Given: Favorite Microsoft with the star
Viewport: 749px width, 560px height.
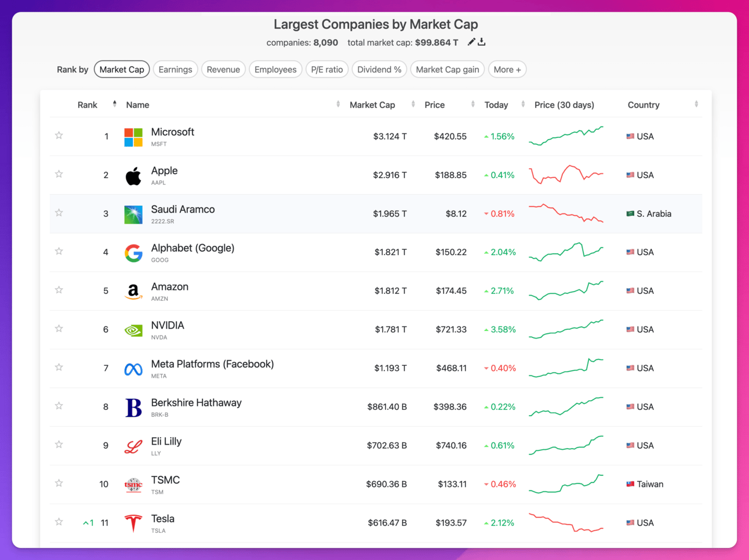Looking at the screenshot, I should pyautogui.click(x=59, y=135).
